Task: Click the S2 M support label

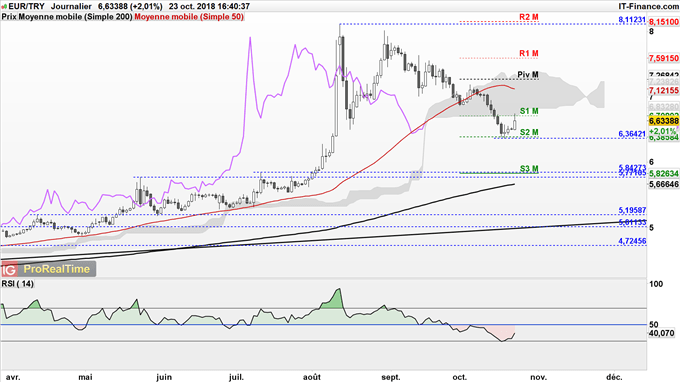Action: coord(529,132)
